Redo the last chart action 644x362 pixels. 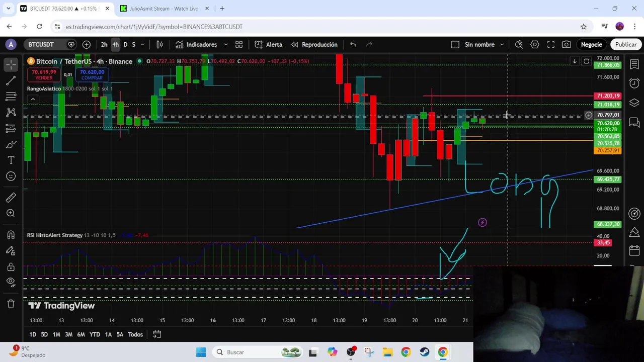point(369,44)
